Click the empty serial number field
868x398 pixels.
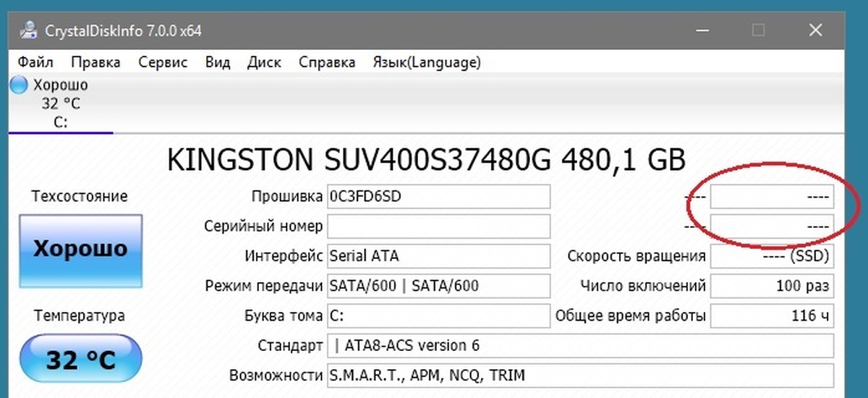[438, 226]
